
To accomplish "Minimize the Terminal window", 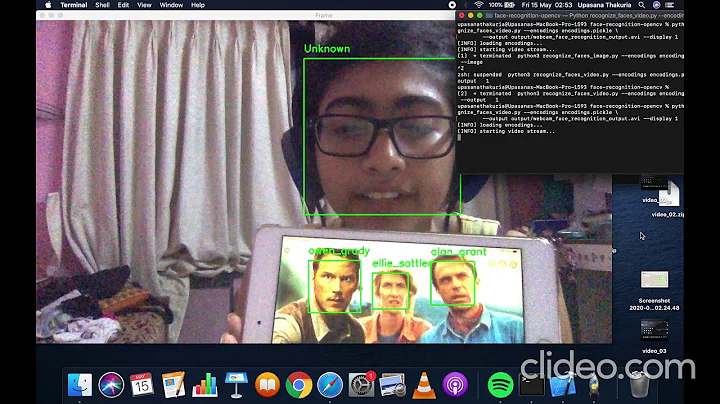I will coord(471,16).
